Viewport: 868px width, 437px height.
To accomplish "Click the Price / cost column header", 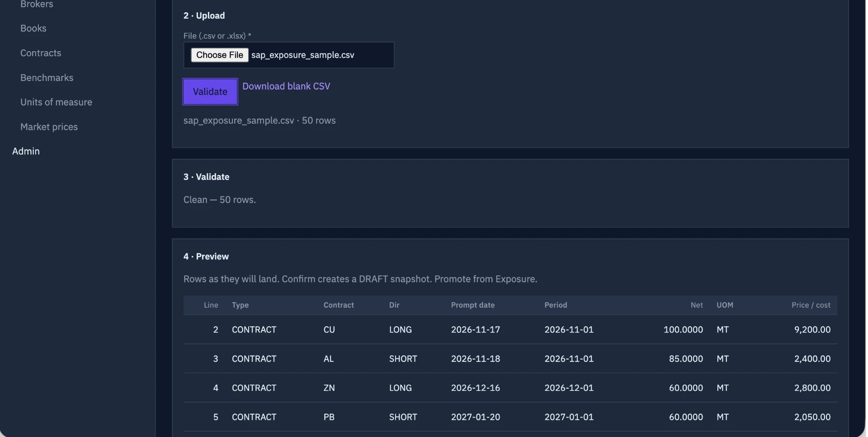I will click(x=811, y=305).
